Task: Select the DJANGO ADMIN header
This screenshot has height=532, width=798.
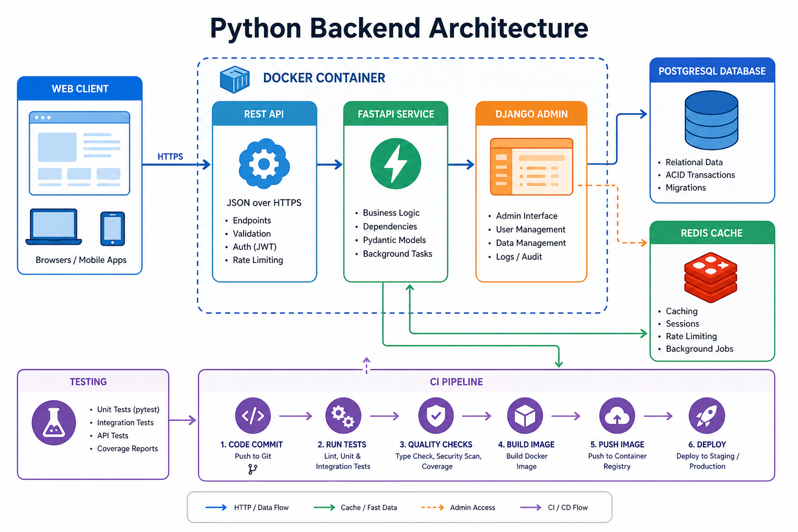Action: point(531,114)
